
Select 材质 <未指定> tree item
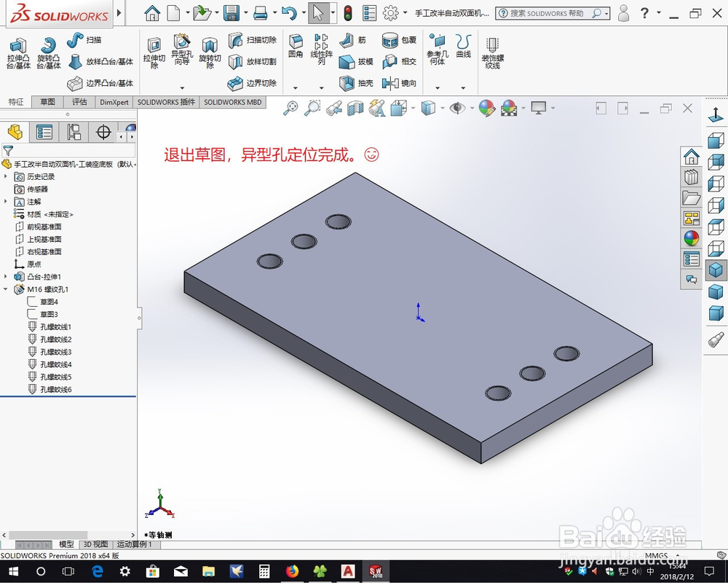pyautogui.click(x=44, y=214)
